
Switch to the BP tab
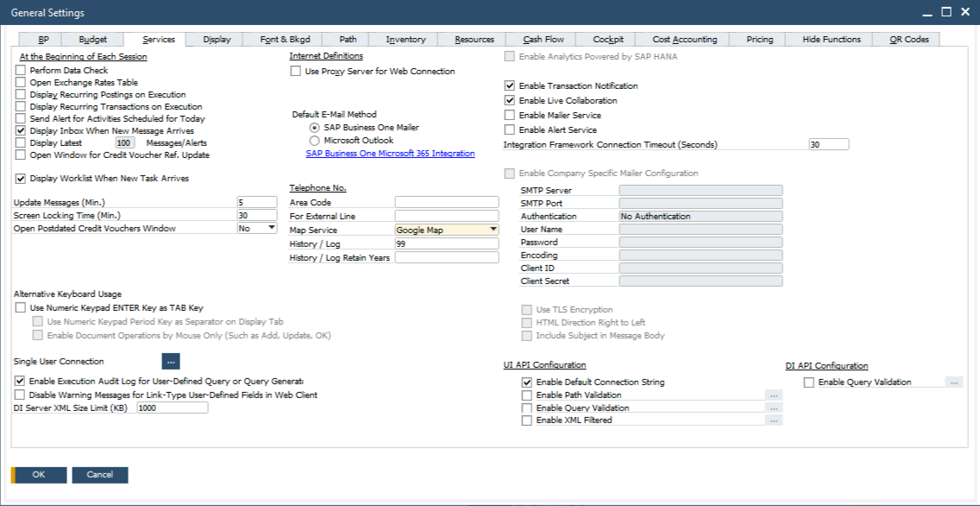[43, 40]
